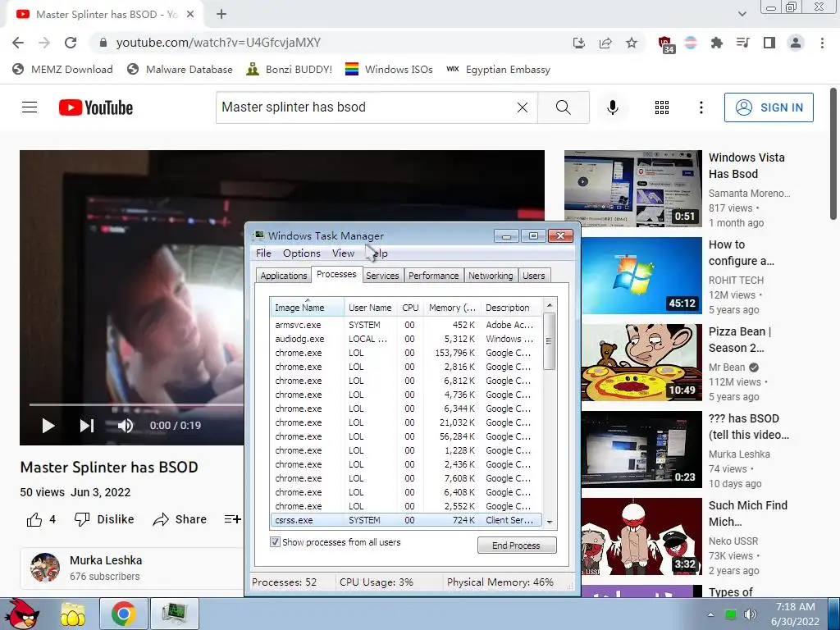
Task: Sort processes by Image Name column
Action: click(307, 308)
